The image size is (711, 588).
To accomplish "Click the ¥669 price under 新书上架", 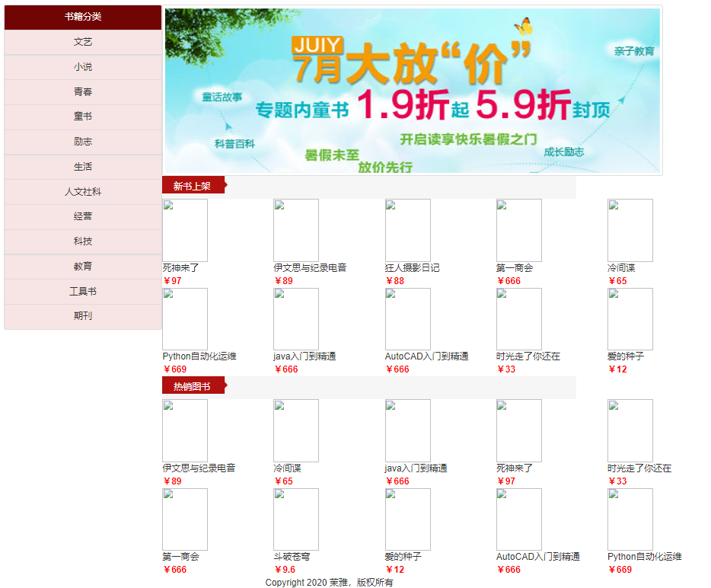I will (174, 369).
